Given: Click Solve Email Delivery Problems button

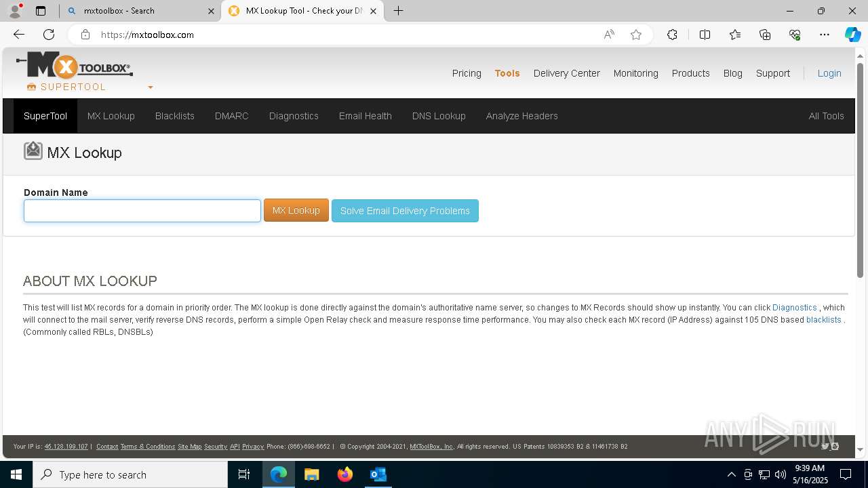Looking at the screenshot, I should (405, 211).
